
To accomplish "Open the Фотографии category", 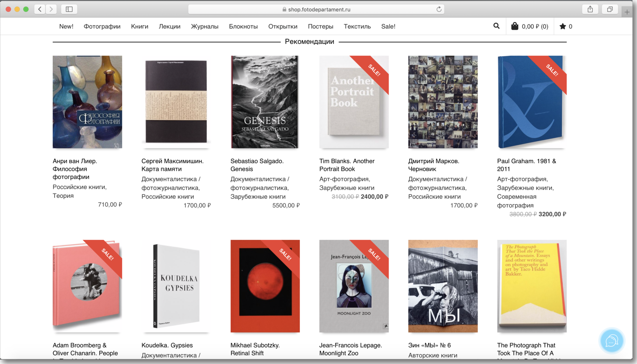I will pos(102,27).
